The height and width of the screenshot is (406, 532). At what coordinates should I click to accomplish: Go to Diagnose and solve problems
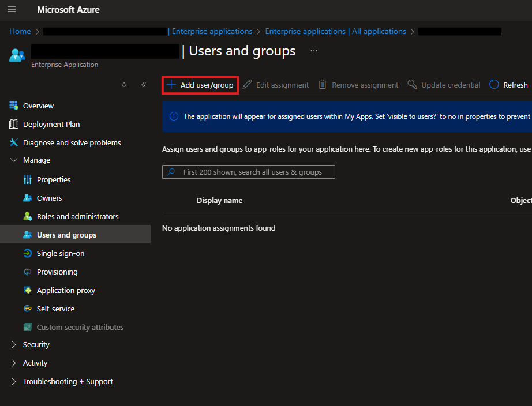point(72,143)
